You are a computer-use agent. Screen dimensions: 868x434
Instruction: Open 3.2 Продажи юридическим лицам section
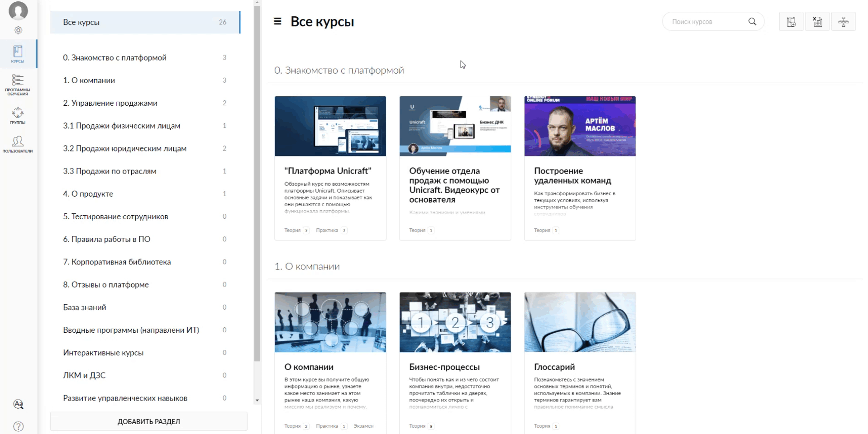145,148
